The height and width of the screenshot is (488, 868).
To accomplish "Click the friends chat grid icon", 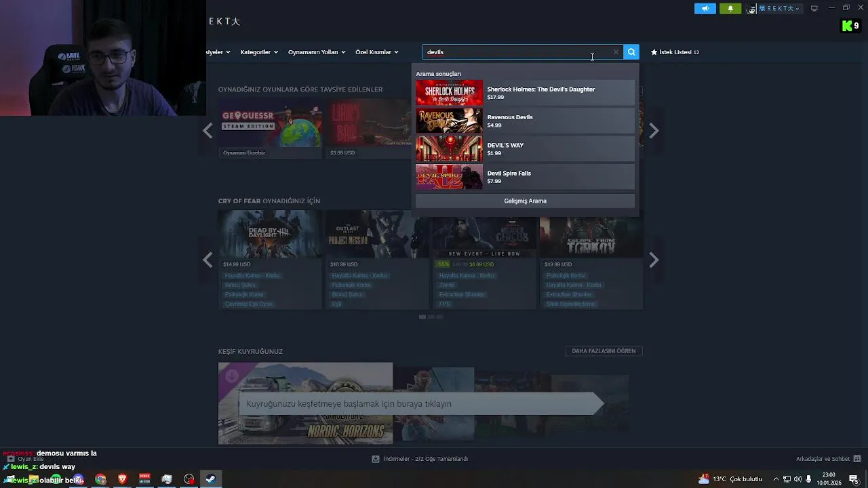I will (857, 459).
